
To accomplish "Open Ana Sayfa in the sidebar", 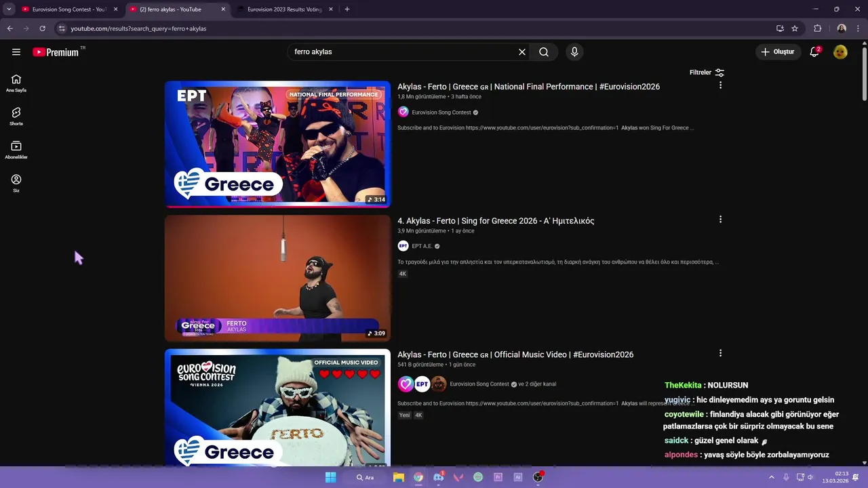I will pos(16,83).
